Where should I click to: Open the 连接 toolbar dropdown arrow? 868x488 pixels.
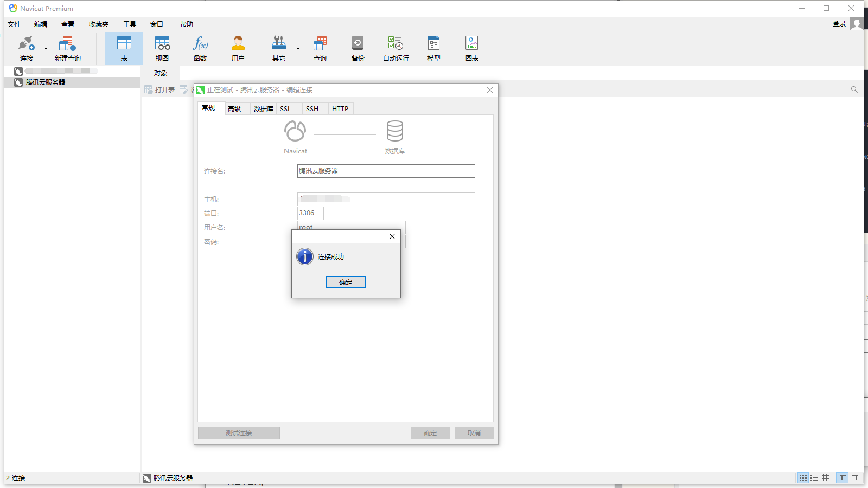[46, 48]
